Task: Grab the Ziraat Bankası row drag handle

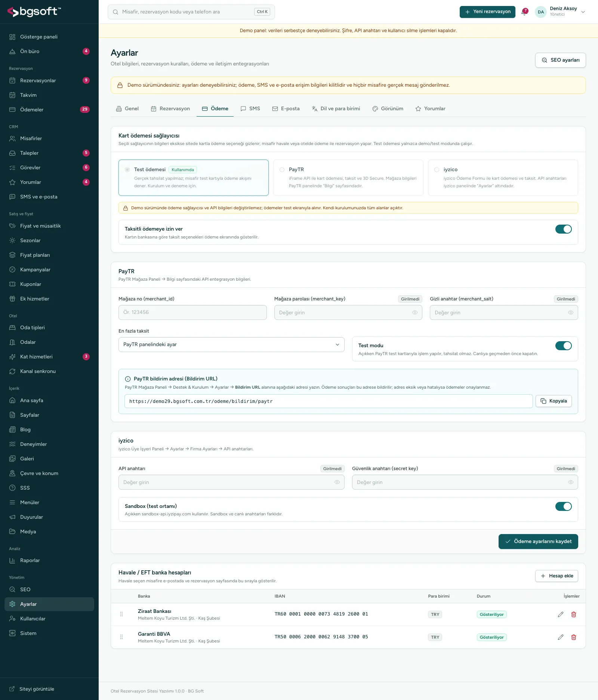Action: pyautogui.click(x=121, y=614)
